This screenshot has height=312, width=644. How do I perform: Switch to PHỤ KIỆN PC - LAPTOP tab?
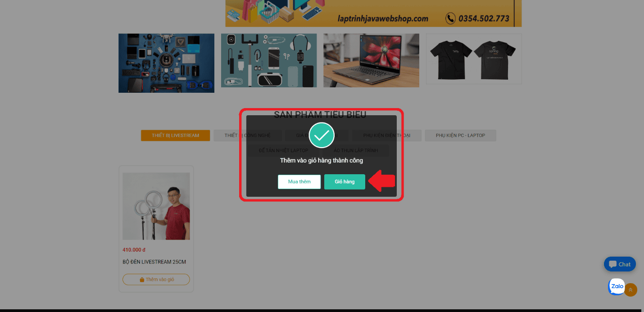[460, 136]
